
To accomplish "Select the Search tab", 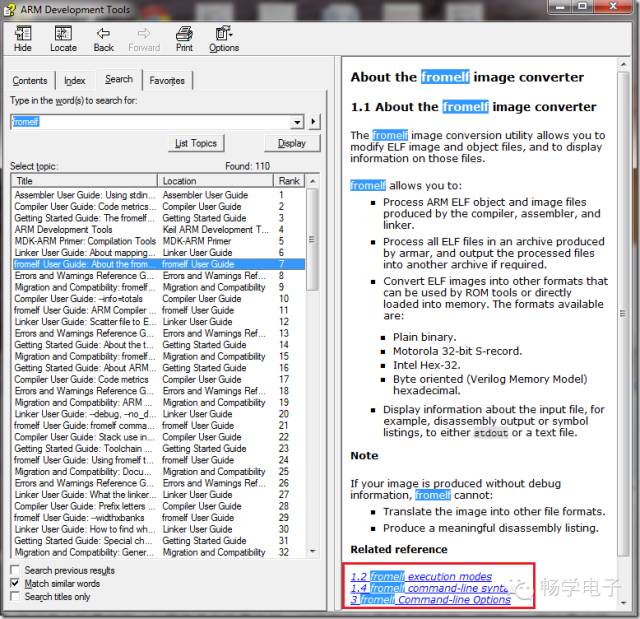I will click(x=119, y=79).
